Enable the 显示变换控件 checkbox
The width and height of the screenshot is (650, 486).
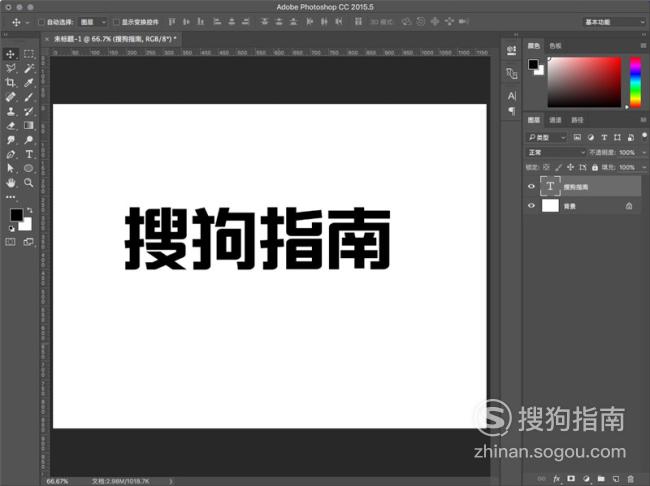coord(116,22)
